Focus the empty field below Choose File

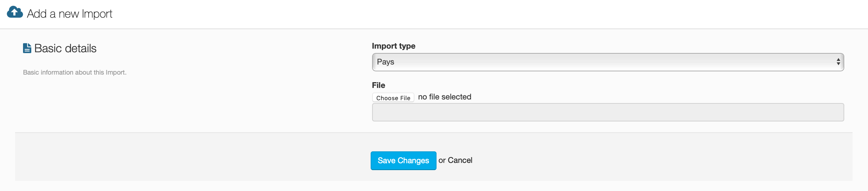pyautogui.click(x=607, y=112)
